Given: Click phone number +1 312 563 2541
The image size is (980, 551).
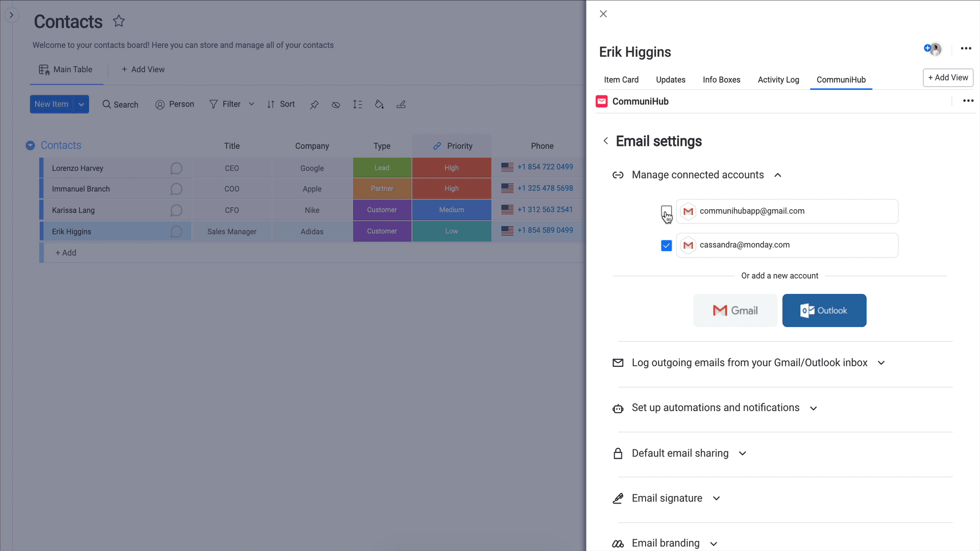Looking at the screenshot, I should 545,210.
